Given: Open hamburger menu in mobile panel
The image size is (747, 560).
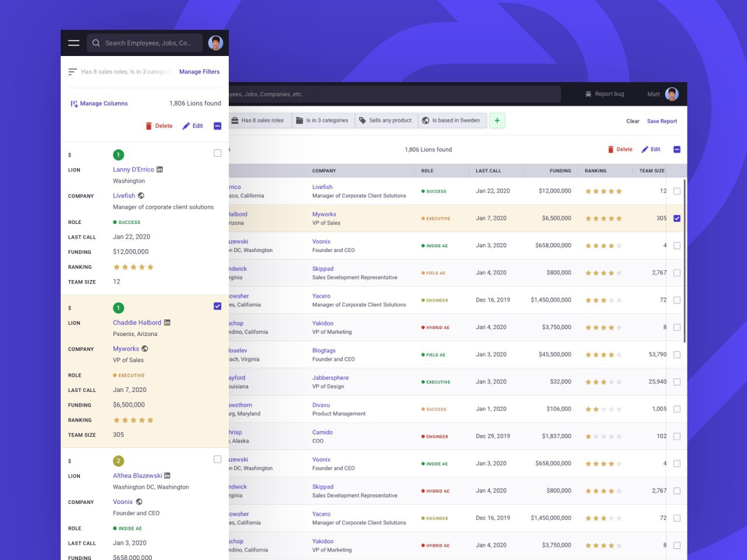Looking at the screenshot, I should (x=74, y=43).
